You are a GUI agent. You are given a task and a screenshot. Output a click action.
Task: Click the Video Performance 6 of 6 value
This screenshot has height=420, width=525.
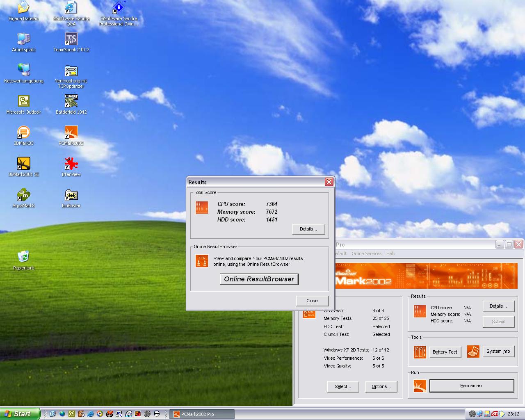pos(378,358)
